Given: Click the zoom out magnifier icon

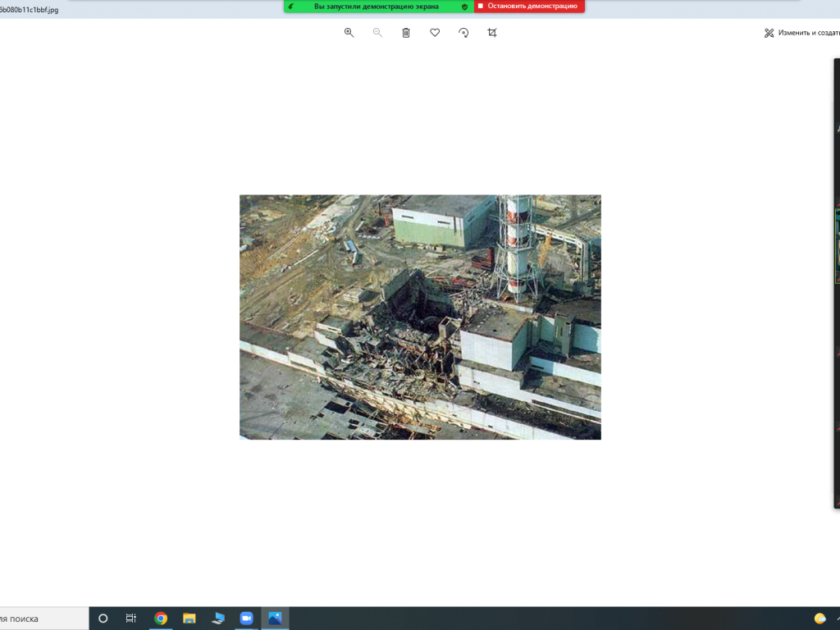Looking at the screenshot, I should (377, 33).
